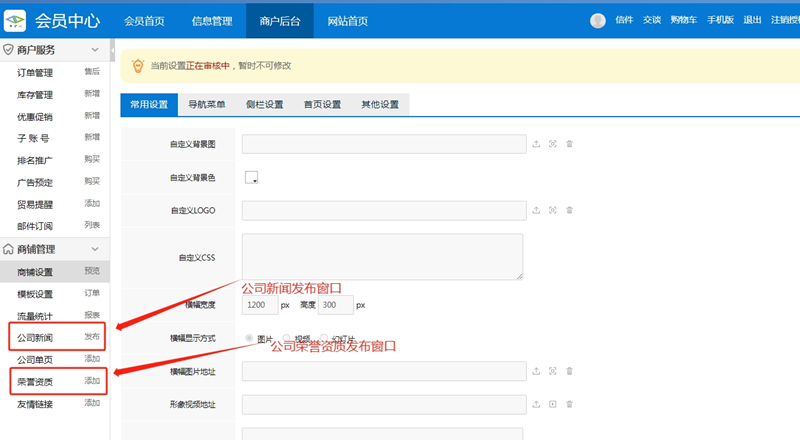Click 会员中心 logo icon
Image resolution: width=800 pixels, height=440 pixels.
(15, 20)
